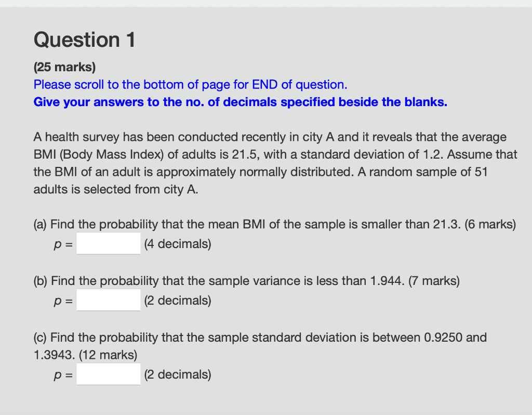Click the answer field for part (c)
Viewport: 532px width, 415px height.
coord(108,374)
